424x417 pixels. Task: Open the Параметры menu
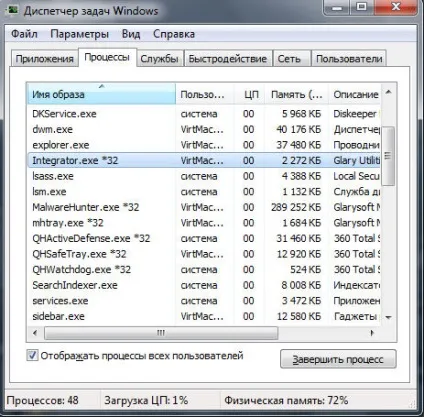click(x=79, y=34)
